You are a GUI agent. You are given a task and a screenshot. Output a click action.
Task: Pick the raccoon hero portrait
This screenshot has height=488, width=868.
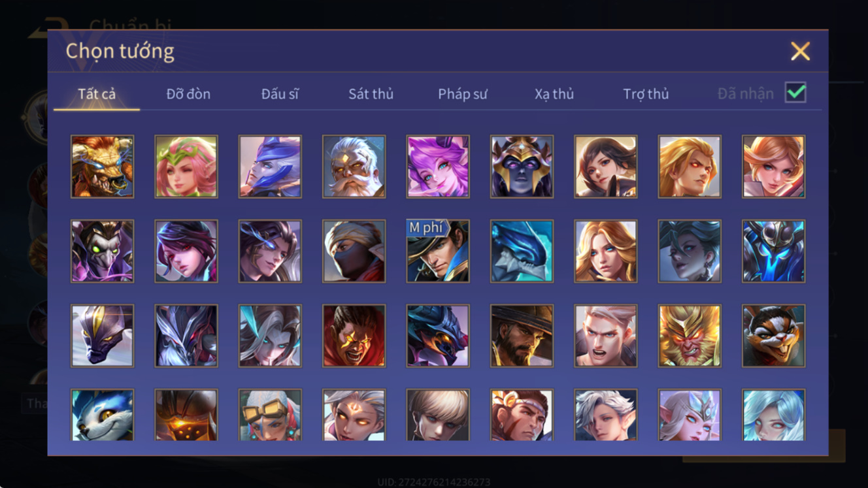pyautogui.click(x=773, y=336)
